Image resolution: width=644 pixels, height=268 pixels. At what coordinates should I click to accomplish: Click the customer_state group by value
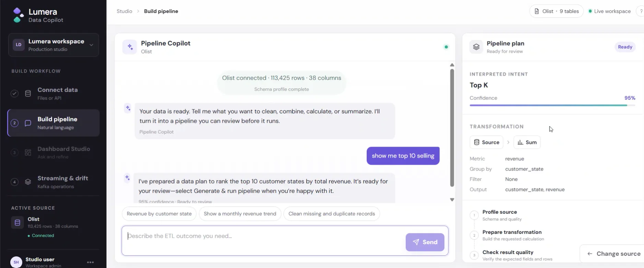[x=524, y=169]
